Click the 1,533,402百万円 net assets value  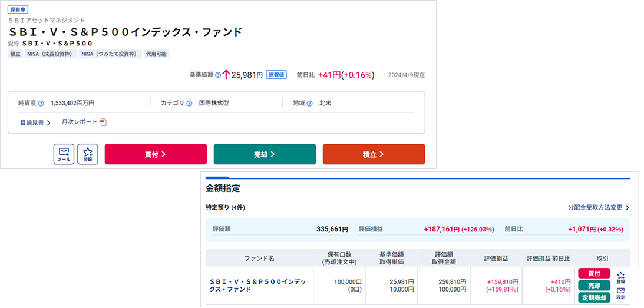(72, 104)
